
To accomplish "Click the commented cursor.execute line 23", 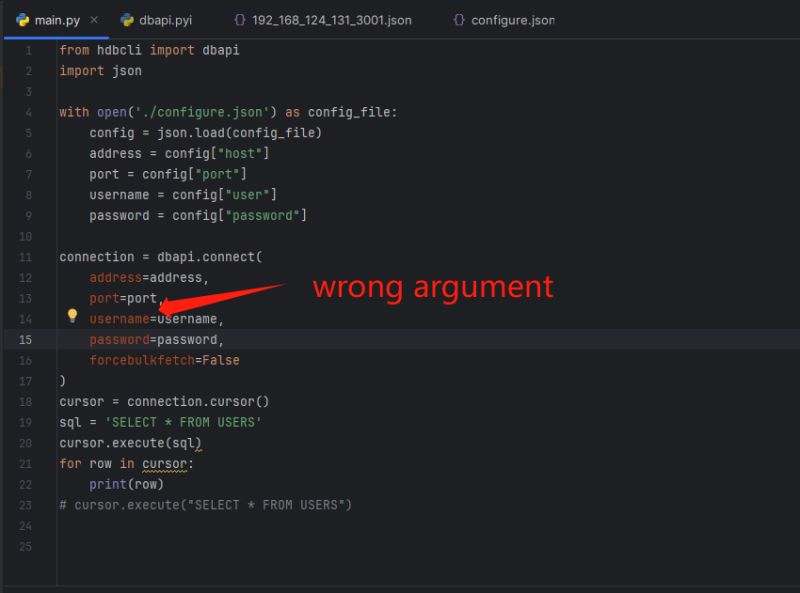I will click(x=206, y=505).
